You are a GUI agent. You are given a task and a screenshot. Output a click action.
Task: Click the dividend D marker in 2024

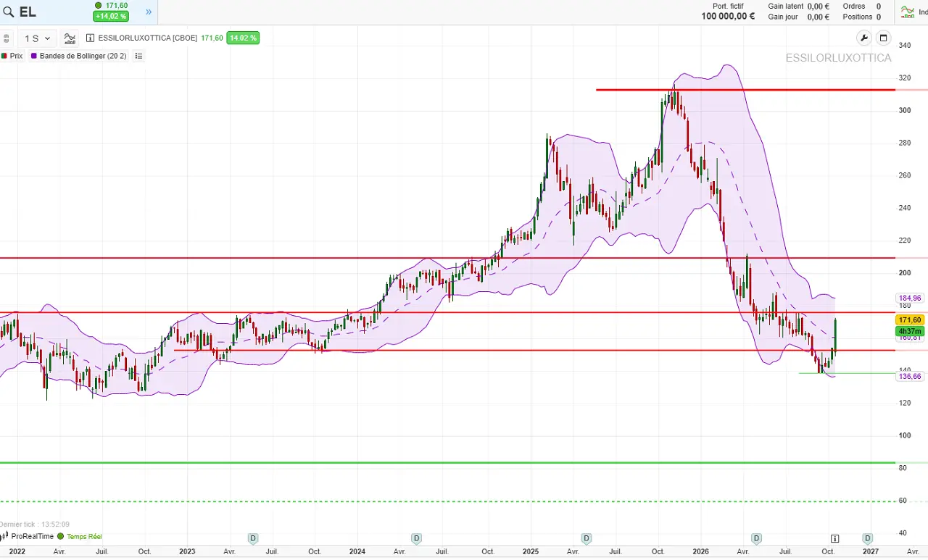tap(416, 538)
